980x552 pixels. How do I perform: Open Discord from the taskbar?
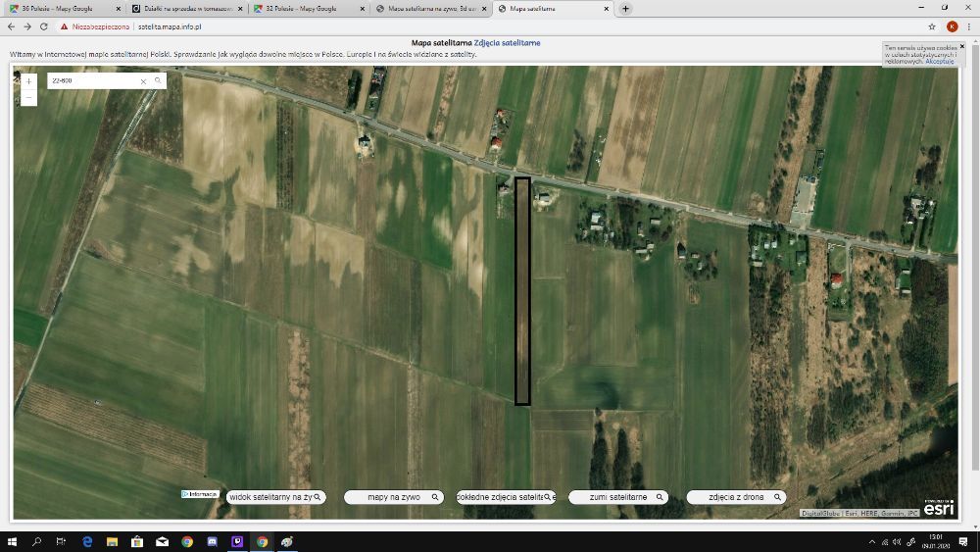212,541
